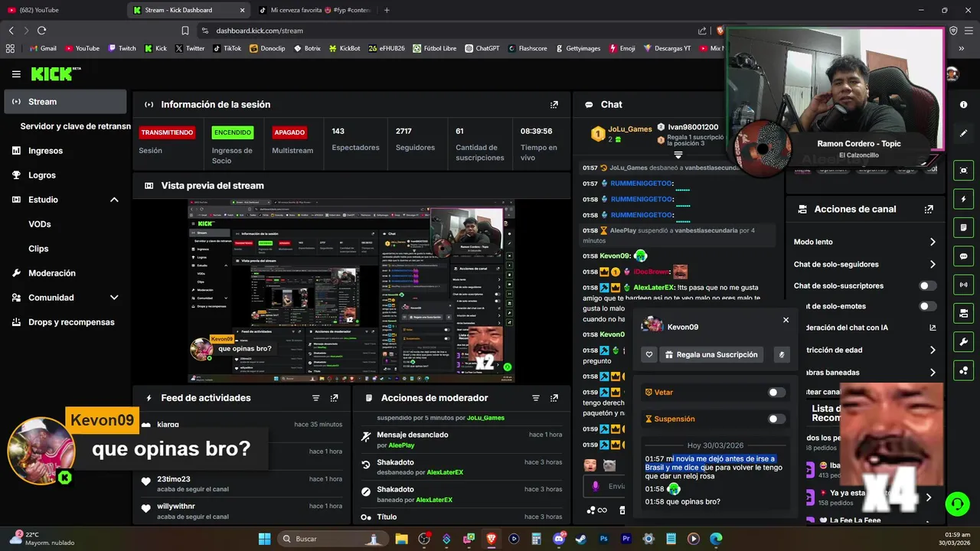Open the Windows Start button
The image size is (980, 551).
click(264, 539)
